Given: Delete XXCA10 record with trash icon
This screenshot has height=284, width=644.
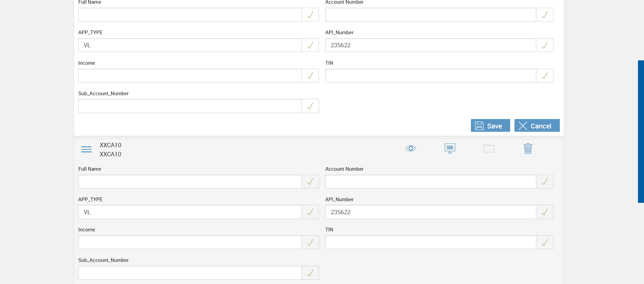Looking at the screenshot, I should click(528, 148).
